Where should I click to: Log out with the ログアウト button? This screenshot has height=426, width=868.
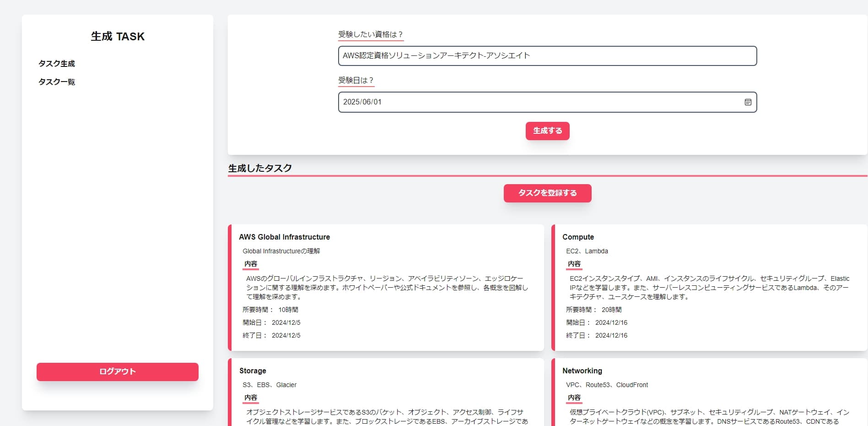118,371
